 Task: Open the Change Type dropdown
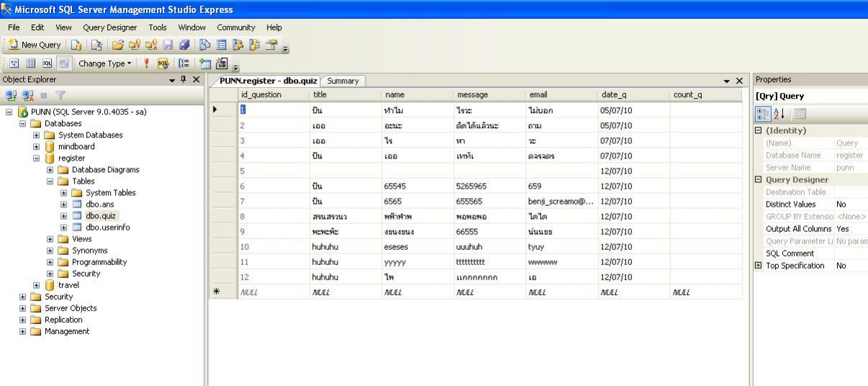[x=105, y=63]
